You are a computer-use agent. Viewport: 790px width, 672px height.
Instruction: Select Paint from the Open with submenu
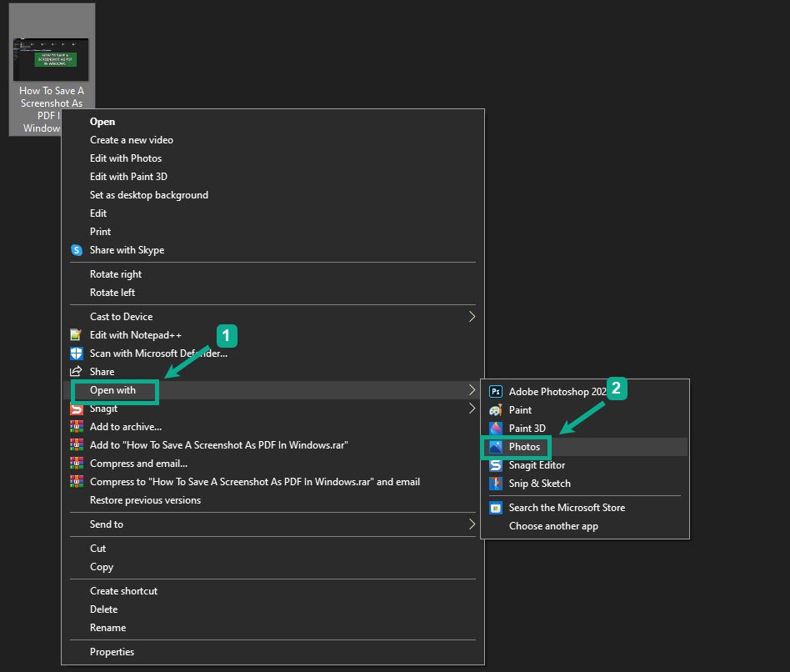(x=520, y=409)
